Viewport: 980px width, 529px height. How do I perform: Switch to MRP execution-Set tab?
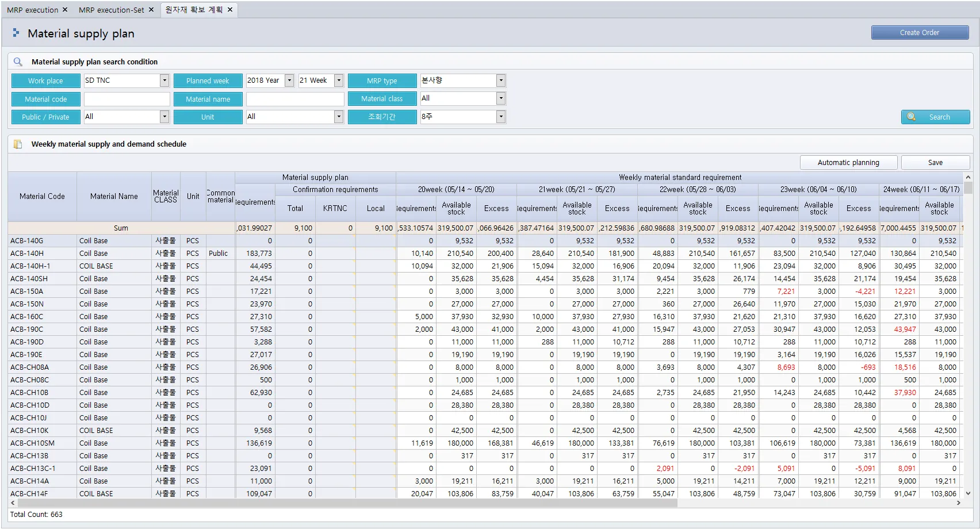(x=112, y=10)
